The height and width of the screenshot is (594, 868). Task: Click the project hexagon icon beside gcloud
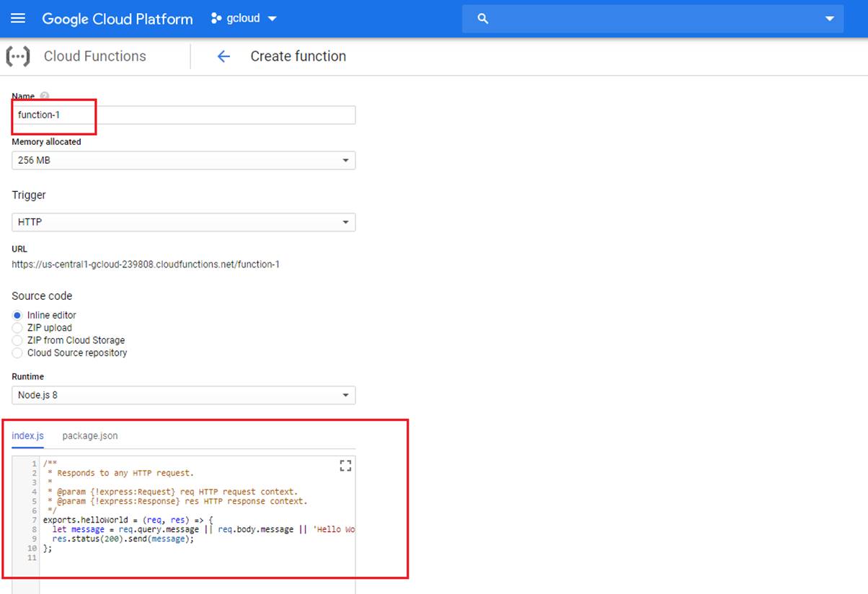point(216,19)
